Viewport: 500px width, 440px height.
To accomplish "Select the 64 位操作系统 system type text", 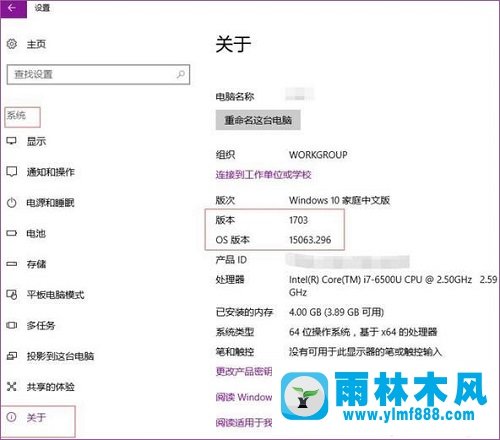I will point(363,332).
